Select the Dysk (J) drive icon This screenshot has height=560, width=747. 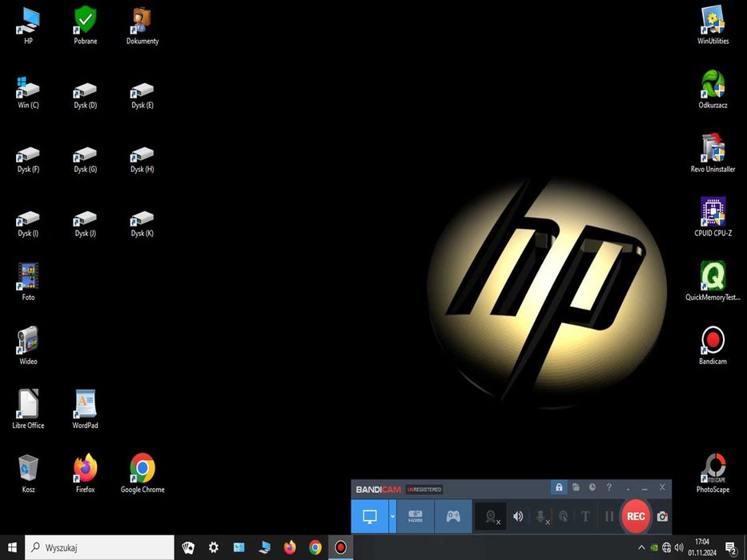pos(86,224)
